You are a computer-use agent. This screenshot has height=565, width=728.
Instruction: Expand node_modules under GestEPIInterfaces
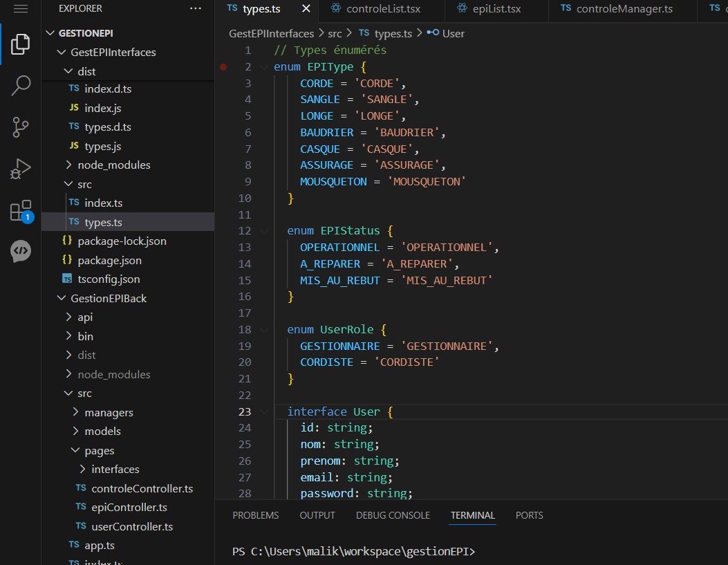click(68, 165)
